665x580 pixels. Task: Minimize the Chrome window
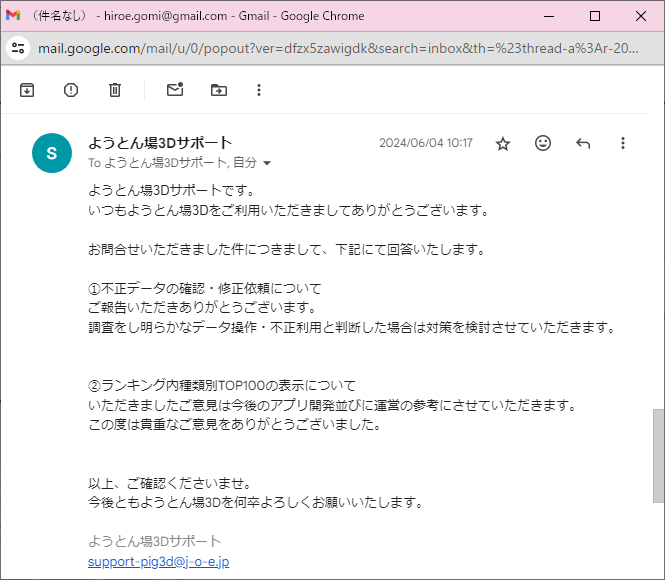(549, 16)
